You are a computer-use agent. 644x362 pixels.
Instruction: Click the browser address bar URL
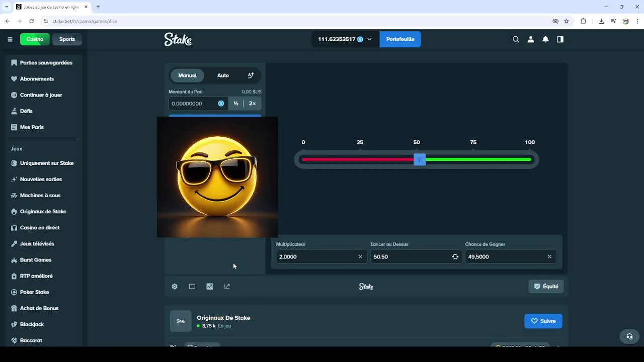click(x=85, y=21)
